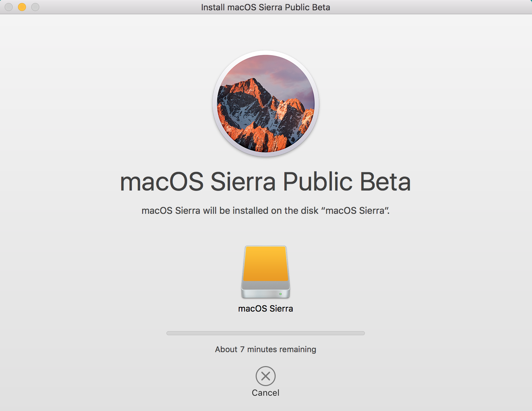Image resolution: width=532 pixels, height=411 pixels.
Task: Click the "macOS Sierra Public Beta" heading
Action: (x=265, y=182)
